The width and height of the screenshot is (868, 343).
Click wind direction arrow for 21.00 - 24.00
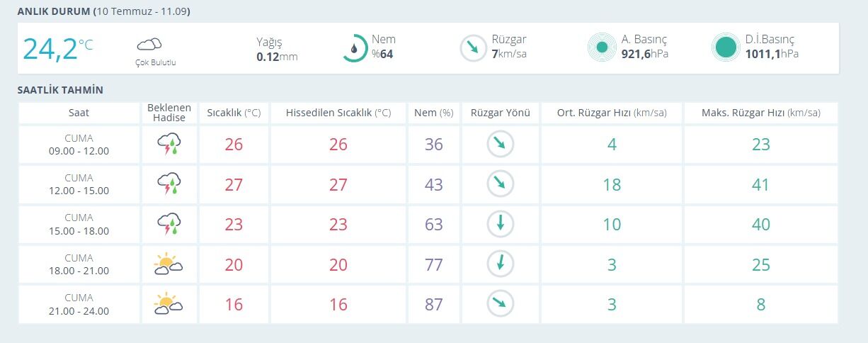(x=500, y=304)
